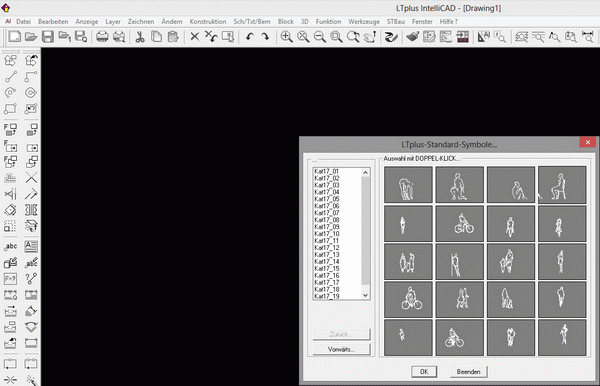This screenshot has height=386, width=600.
Task: Pick the cyclist thumbnail in fourth row
Action: point(408,300)
